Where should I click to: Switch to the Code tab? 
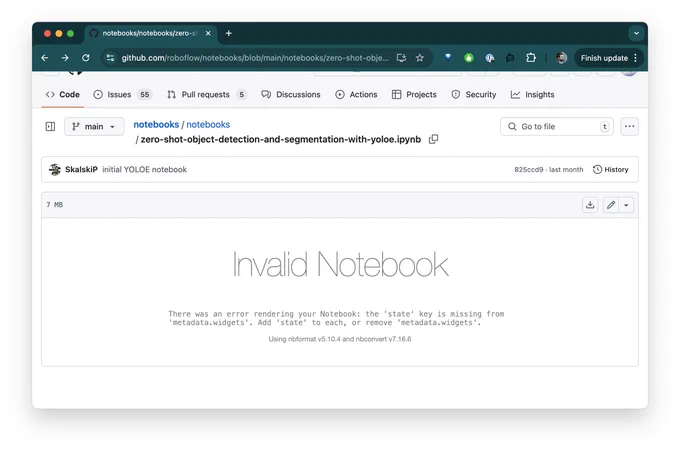click(63, 95)
